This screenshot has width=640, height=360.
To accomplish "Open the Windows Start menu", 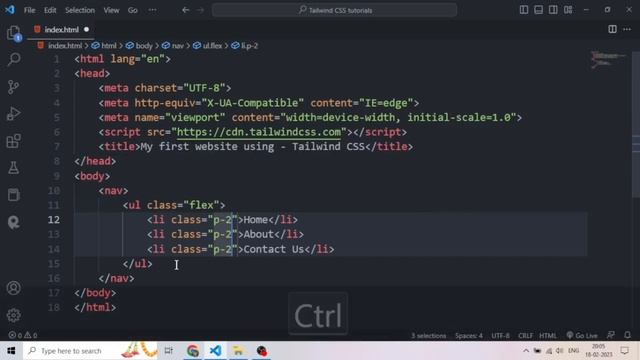I will [x=11, y=351].
